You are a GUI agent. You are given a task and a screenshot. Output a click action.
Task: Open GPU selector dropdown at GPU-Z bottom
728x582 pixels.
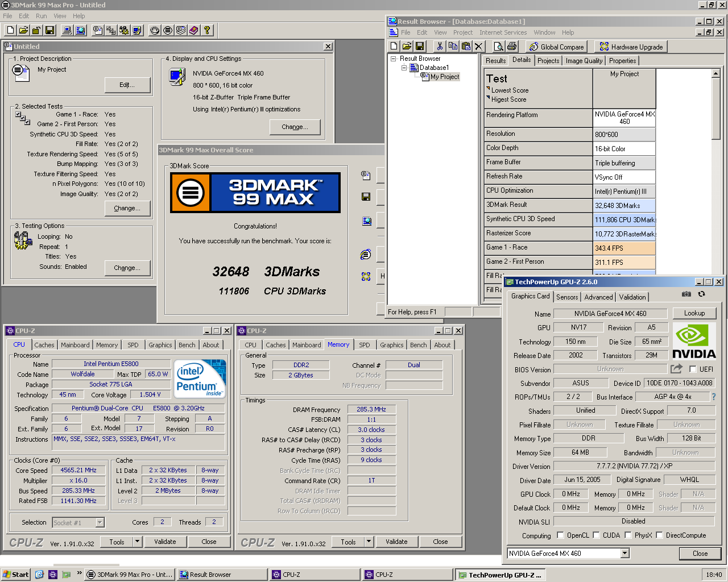(x=624, y=553)
